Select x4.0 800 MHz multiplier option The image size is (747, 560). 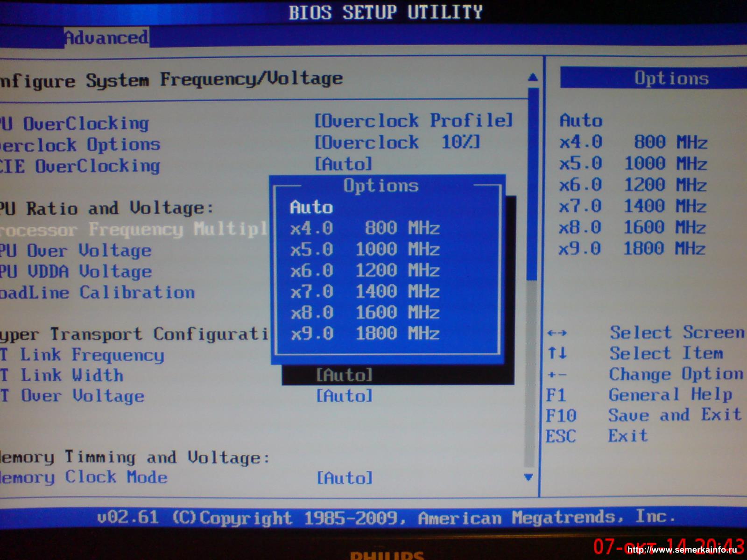coord(365,228)
